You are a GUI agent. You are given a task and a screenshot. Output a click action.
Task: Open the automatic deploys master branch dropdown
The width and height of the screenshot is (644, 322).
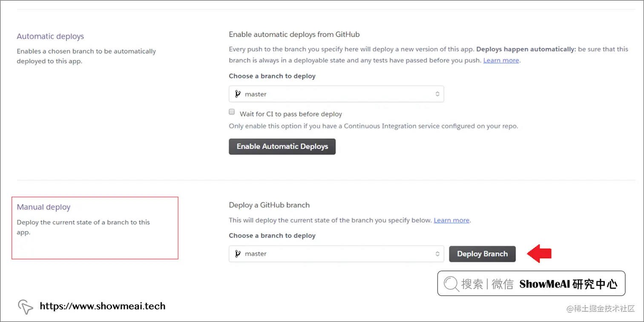pos(336,94)
